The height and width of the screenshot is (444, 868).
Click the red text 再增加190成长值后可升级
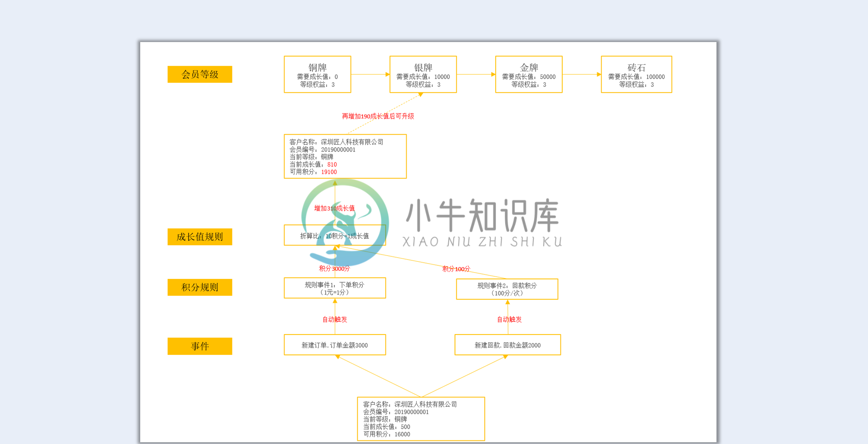point(378,116)
